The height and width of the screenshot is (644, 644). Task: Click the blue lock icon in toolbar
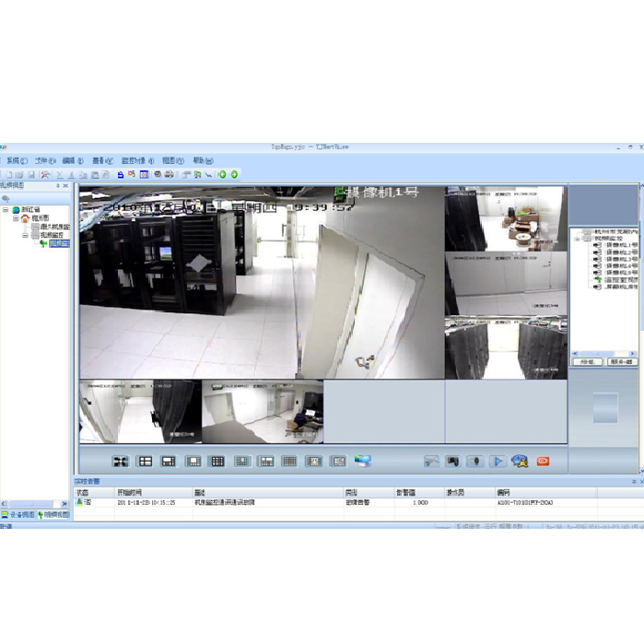[x=121, y=173]
